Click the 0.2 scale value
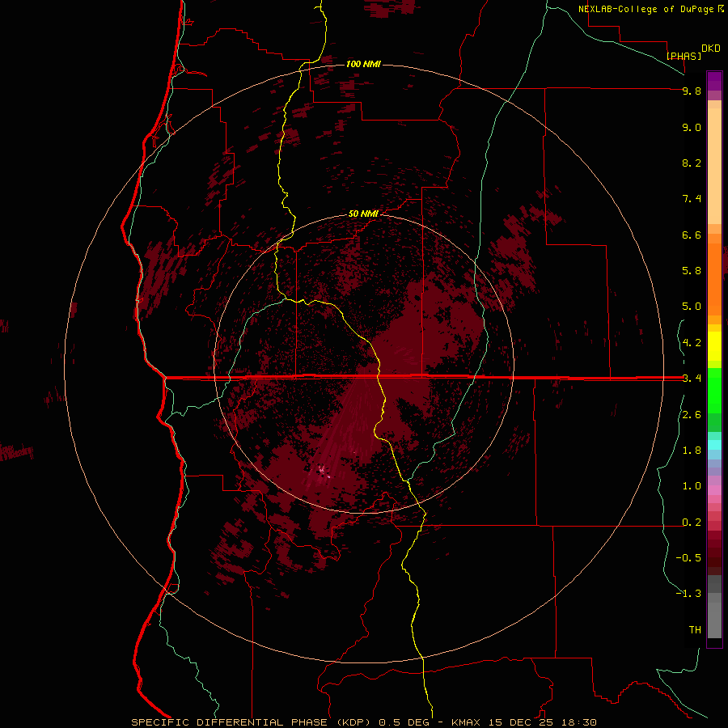The image size is (728, 728). (x=692, y=523)
